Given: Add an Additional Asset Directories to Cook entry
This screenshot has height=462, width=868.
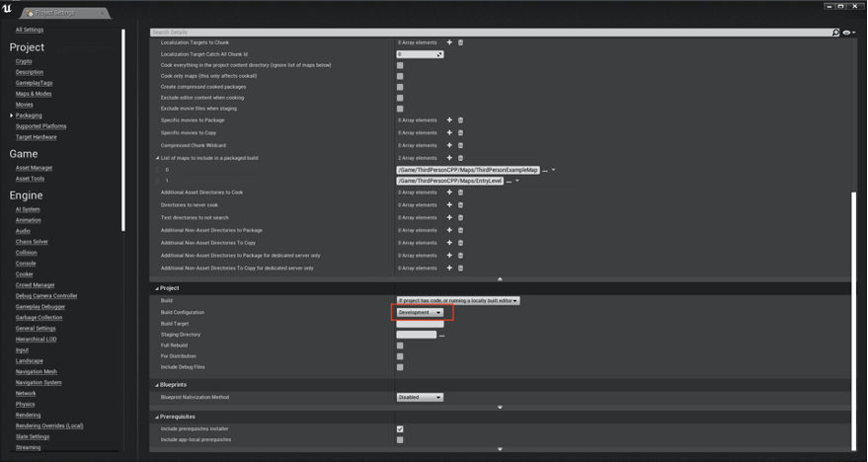Looking at the screenshot, I should click(449, 192).
